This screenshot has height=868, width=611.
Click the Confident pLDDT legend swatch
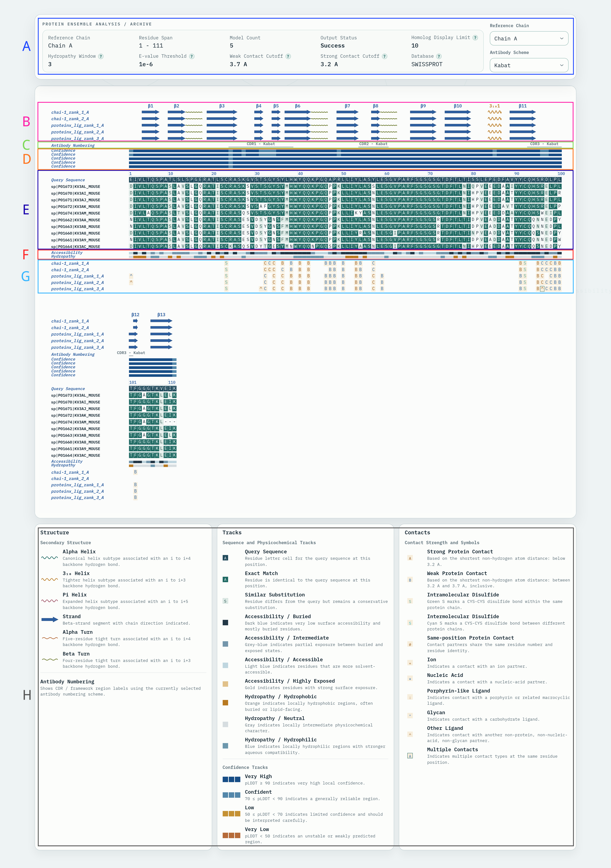tap(231, 795)
